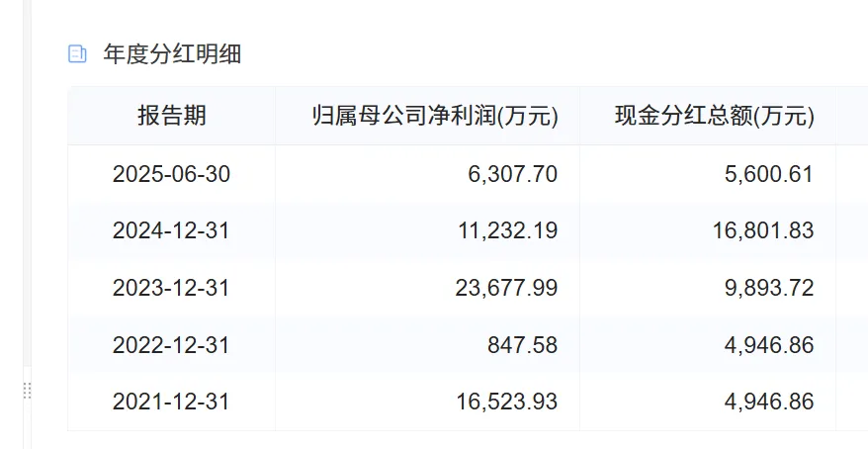This screenshot has width=868, height=449.
Task: Select the 2021-12-31 report date cell
Action: point(172,402)
